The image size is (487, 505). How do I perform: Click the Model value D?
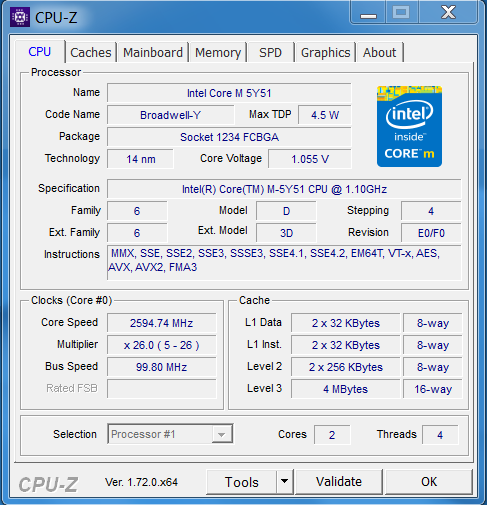coord(286,211)
